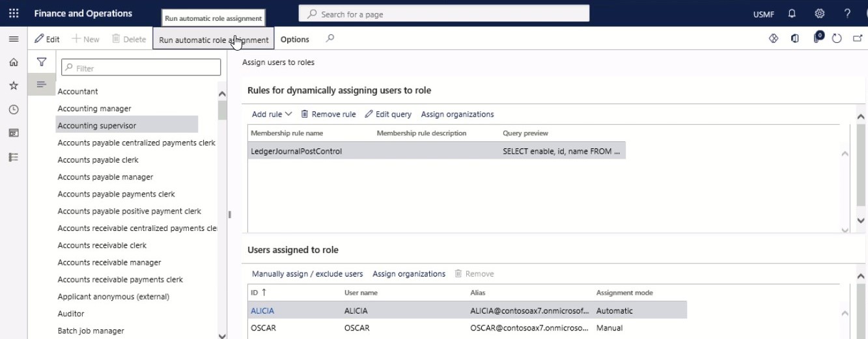
Task: Select Applicant anonymous (external) role
Action: (x=113, y=297)
